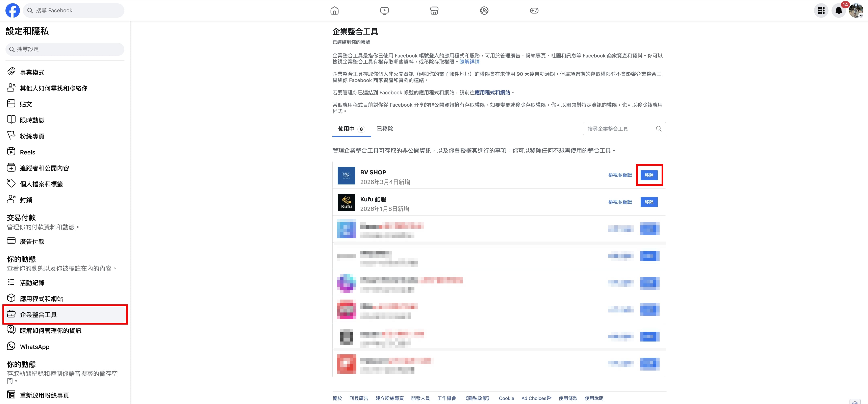Click the 廣告付款 card icon
Screen dimensions: 868x404
(11, 241)
